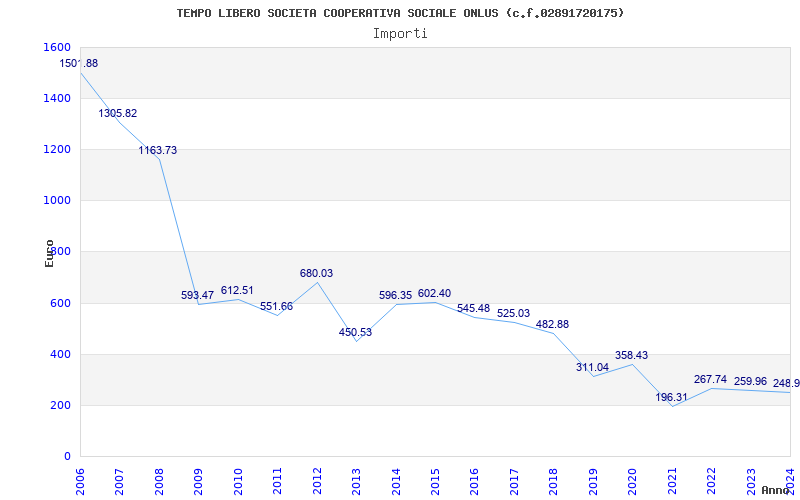The image size is (800, 500).
Task: Click the 2006 year axis label
Action: click(80, 483)
